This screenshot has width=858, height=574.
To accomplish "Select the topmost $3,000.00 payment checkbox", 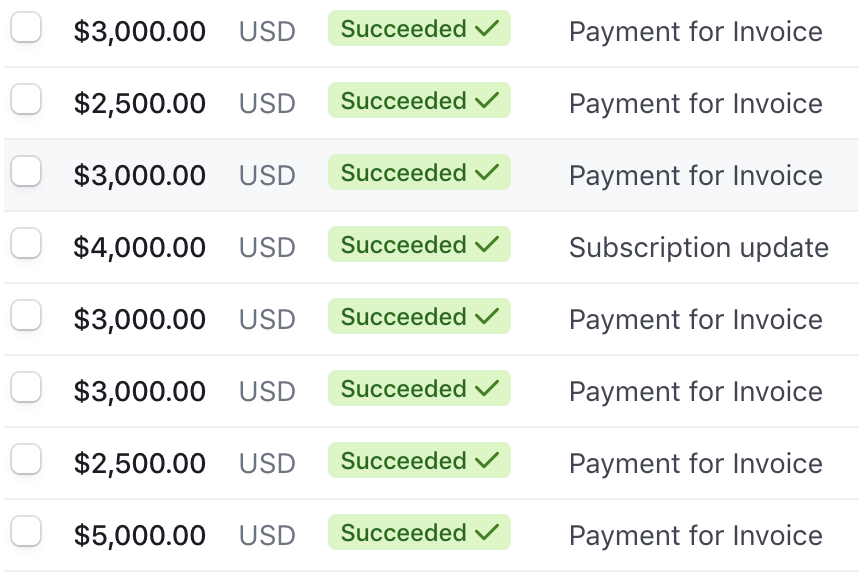I will [26, 27].
